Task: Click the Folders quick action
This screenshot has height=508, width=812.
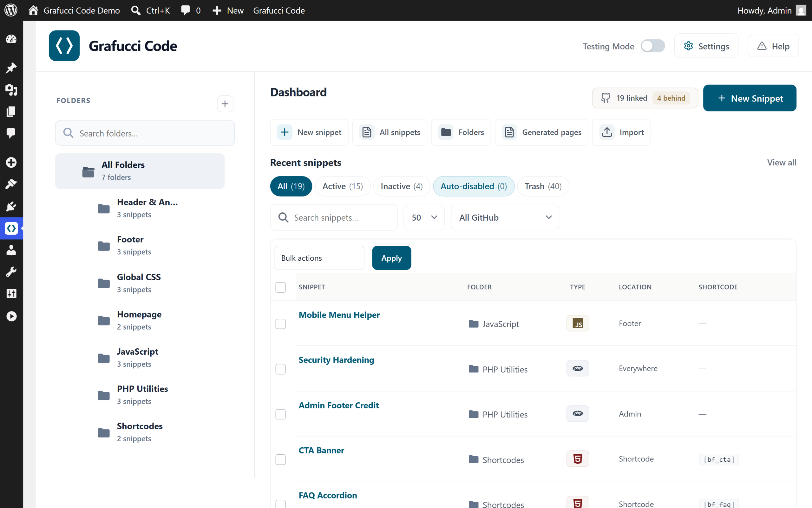Action: tap(461, 132)
